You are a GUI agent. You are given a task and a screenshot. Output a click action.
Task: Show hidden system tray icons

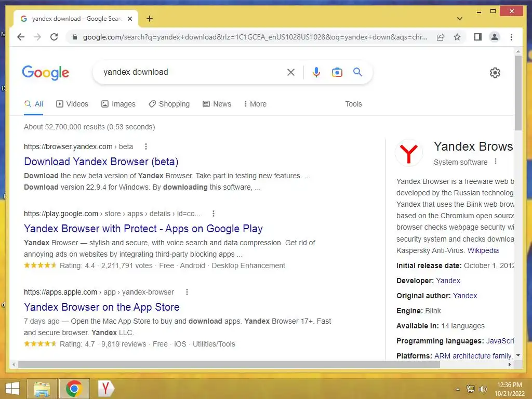coord(458,389)
